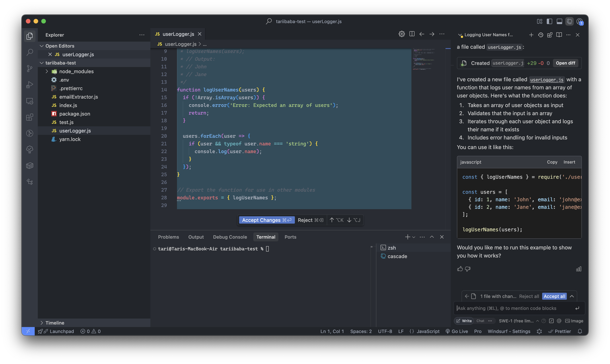The width and height of the screenshot is (610, 364).
Task: Click the @ mention icon in Cascade input
Action: [559, 321]
